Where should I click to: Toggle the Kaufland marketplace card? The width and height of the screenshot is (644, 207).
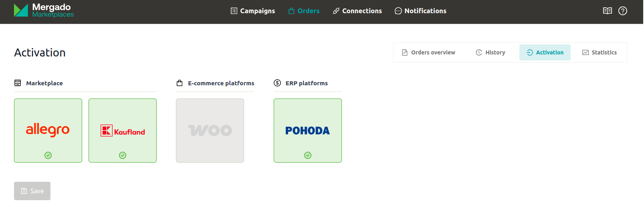point(123,131)
